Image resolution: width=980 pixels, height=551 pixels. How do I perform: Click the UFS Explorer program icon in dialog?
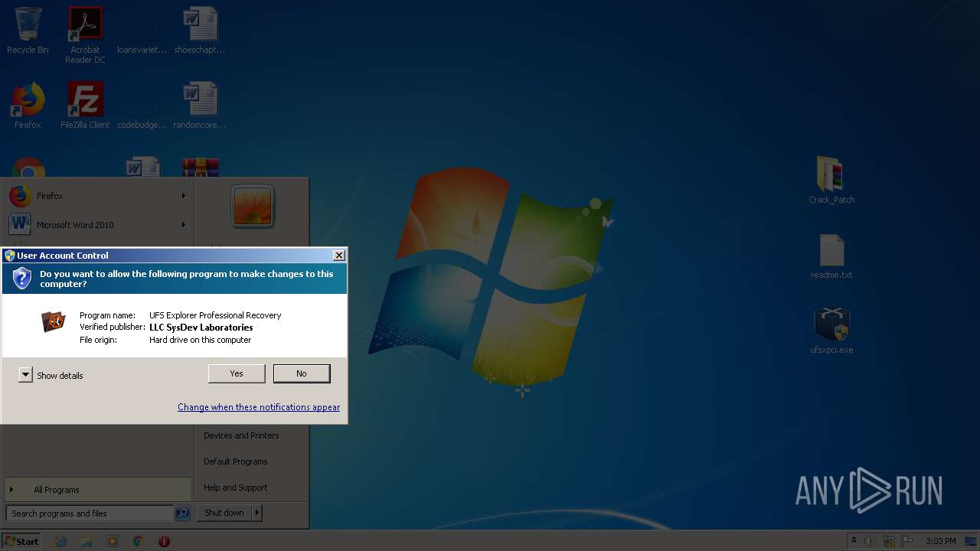coord(54,322)
